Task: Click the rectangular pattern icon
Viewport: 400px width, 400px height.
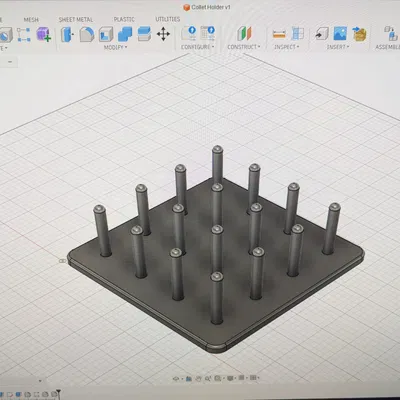Action: coord(24,35)
